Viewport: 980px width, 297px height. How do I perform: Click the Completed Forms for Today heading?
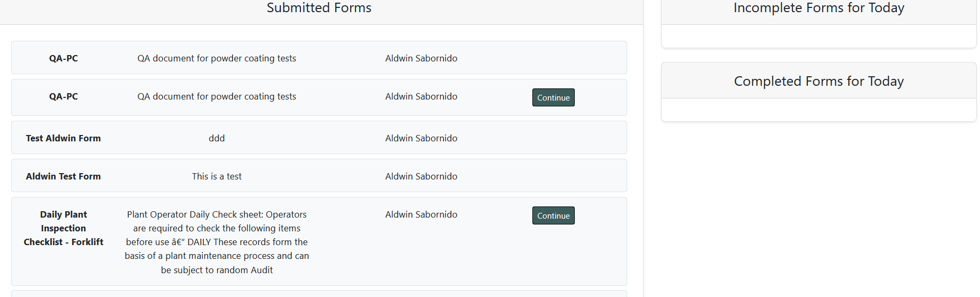[818, 81]
